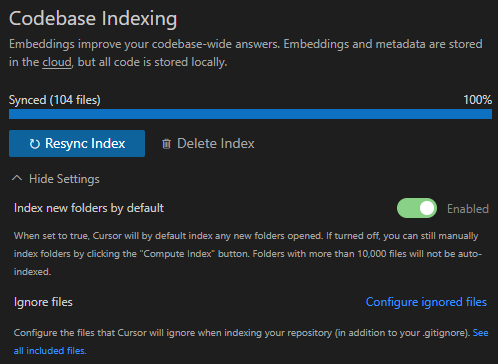
Task: Click the Codebase Indexing heading
Action: pos(93,18)
